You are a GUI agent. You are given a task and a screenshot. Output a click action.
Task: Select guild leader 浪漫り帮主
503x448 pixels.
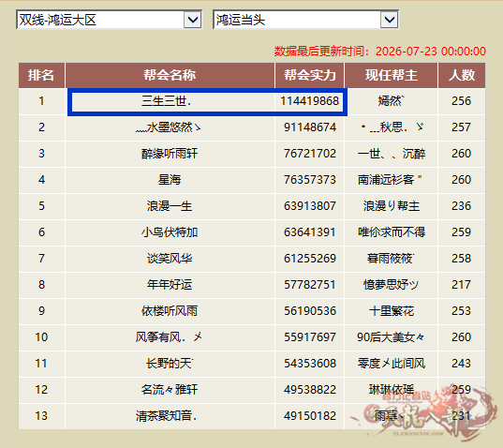(391, 206)
